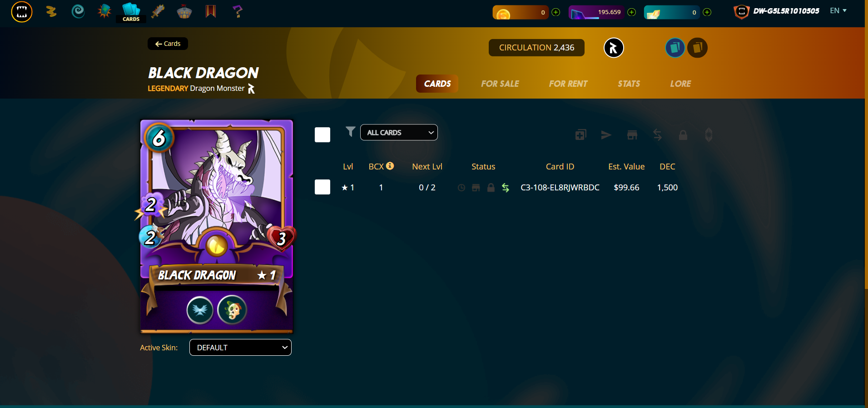The image size is (868, 408).
Task: Click the lock status icon in row
Action: (491, 188)
